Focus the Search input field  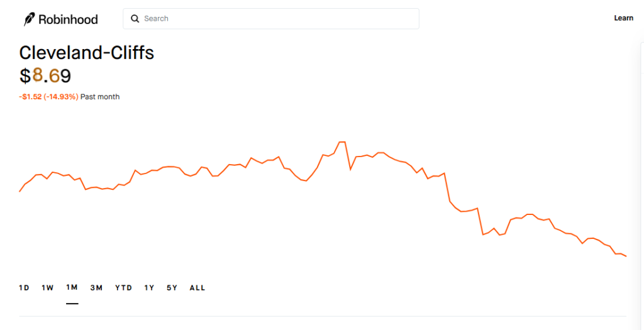coord(277,19)
